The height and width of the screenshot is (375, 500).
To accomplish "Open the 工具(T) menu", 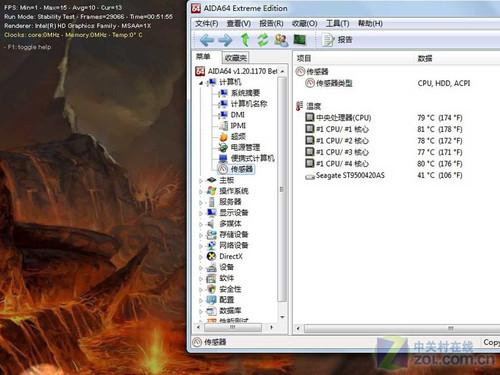I will click(x=337, y=23).
